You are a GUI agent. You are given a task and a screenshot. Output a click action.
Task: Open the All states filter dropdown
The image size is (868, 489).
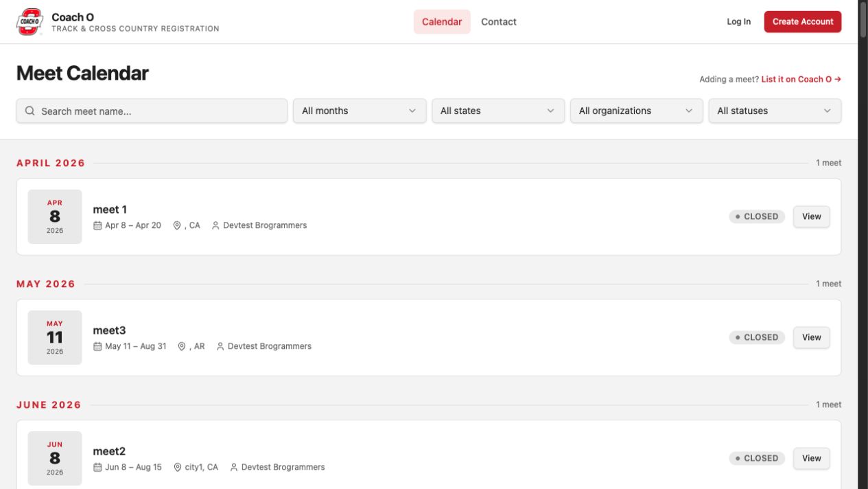pos(498,111)
